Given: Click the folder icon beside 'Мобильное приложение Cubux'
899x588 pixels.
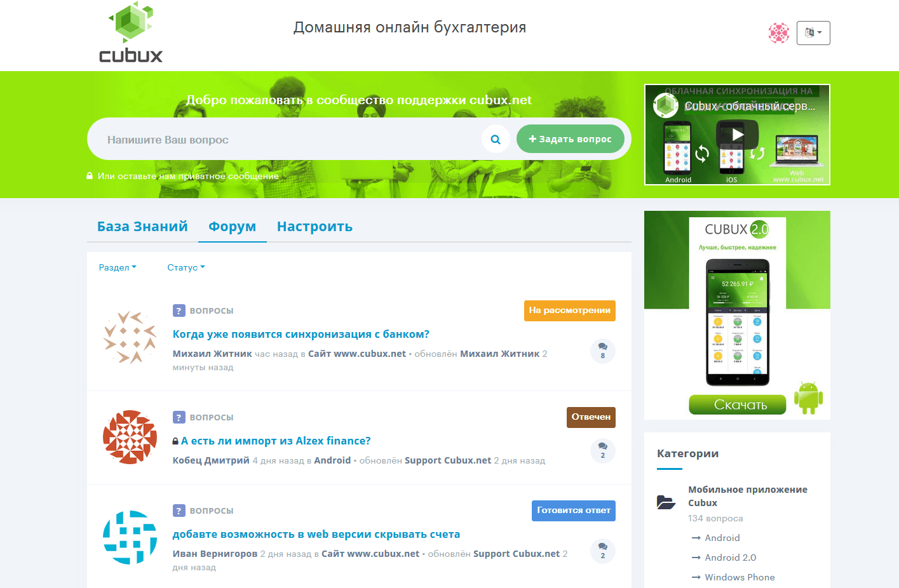Looking at the screenshot, I should tap(666, 502).
